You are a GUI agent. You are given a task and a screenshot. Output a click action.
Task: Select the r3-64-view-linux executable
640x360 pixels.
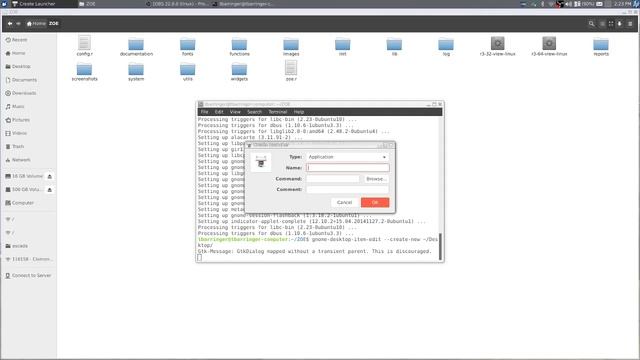[549, 46]
